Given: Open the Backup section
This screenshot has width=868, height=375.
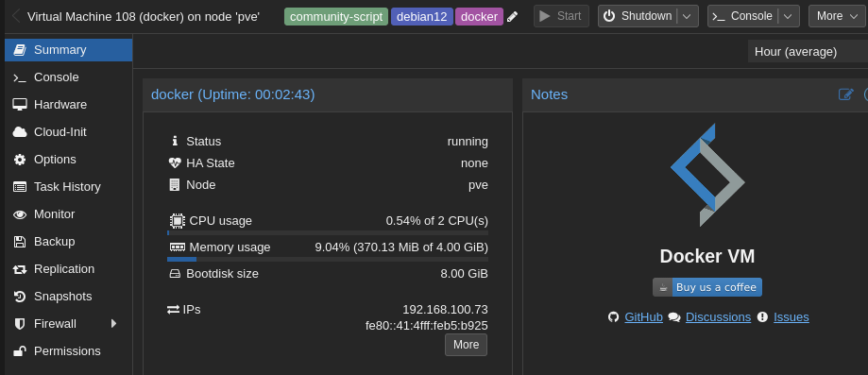Looking at the screenshot, I should [69, 242].
